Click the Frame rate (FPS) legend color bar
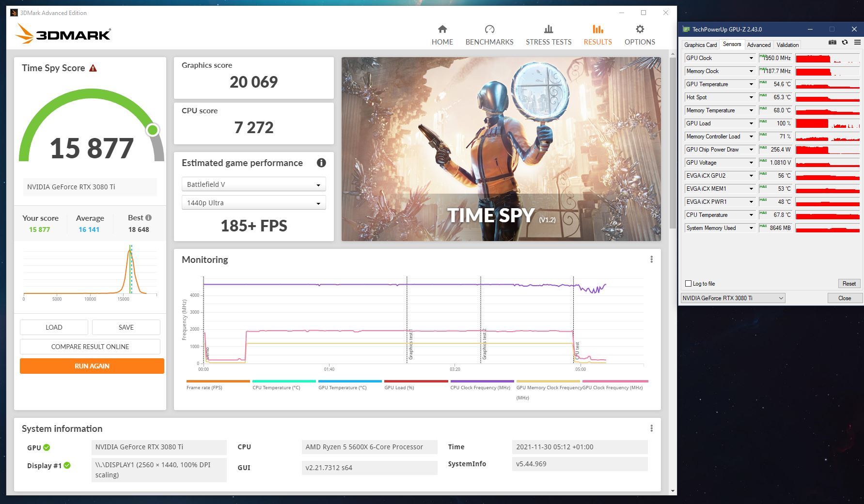This screenshot has height=504, width=864. [218, 382]
